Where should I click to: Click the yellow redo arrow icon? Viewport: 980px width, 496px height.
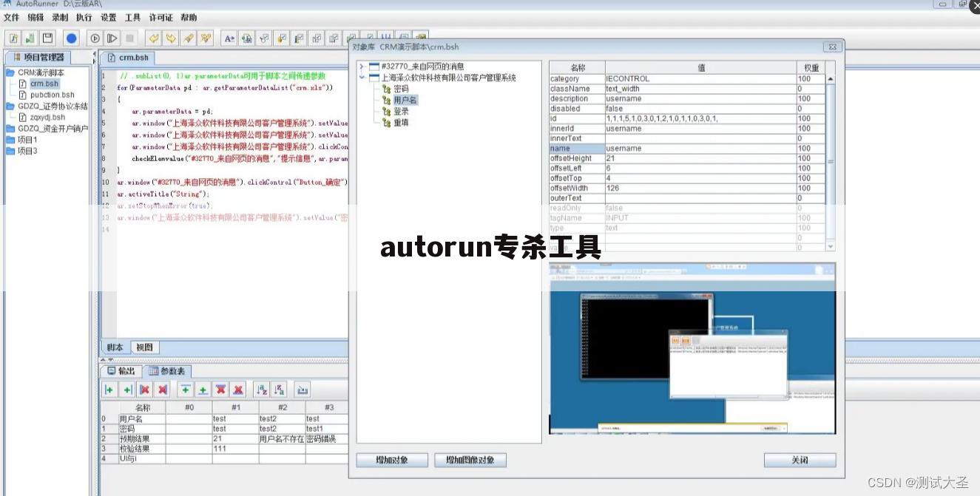pos(171,38)
